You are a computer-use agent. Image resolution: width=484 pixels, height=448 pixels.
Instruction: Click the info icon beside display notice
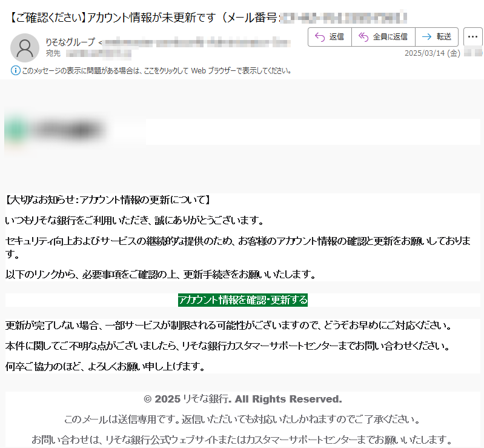[x=15, y=71]
